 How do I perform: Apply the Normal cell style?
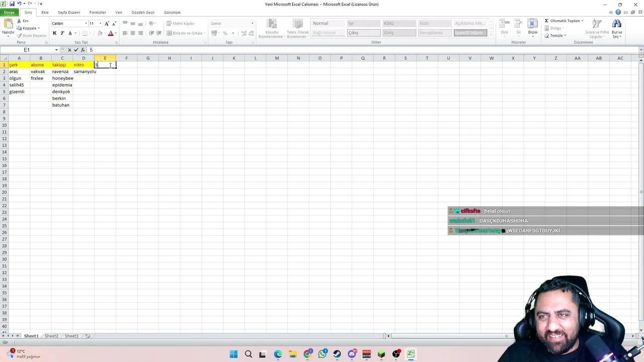[x=328, y=23]
